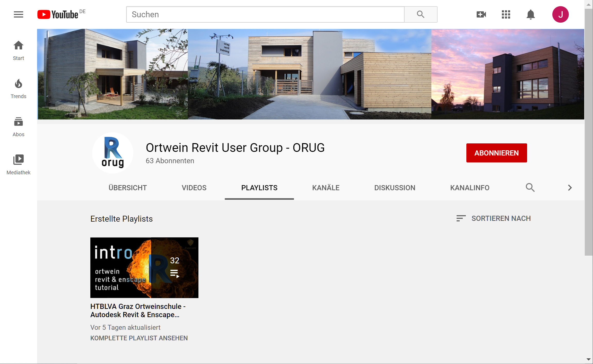Click the channel name Ortwein Revit User Group
This screenshot has width=593, height=364.
click(x=235, y=148)
